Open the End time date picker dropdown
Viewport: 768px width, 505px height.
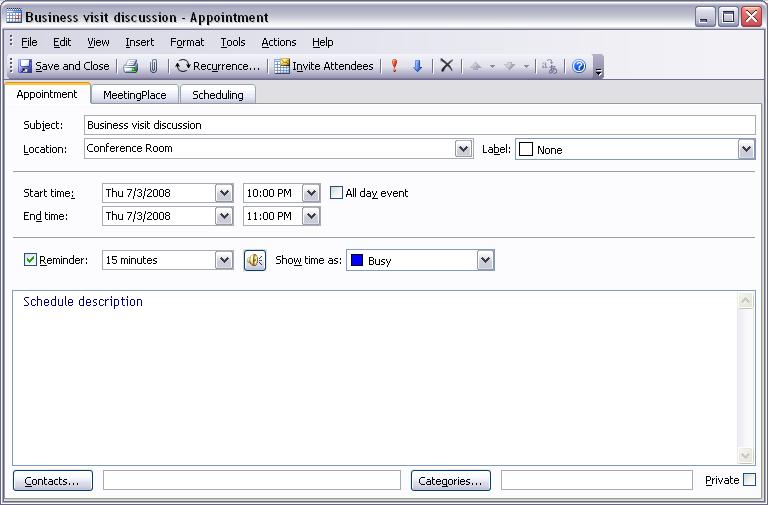pyautogui.click(x=224, y=216)
